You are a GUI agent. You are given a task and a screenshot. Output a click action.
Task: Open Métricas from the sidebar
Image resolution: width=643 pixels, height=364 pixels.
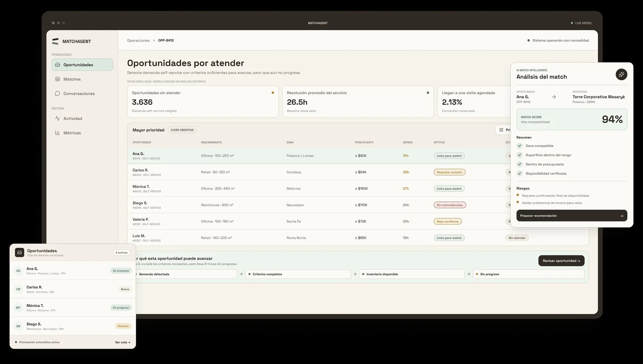coord(82,133)
